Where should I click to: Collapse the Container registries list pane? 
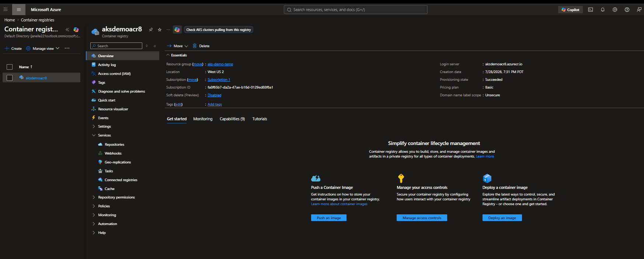(x=67, y=30)
